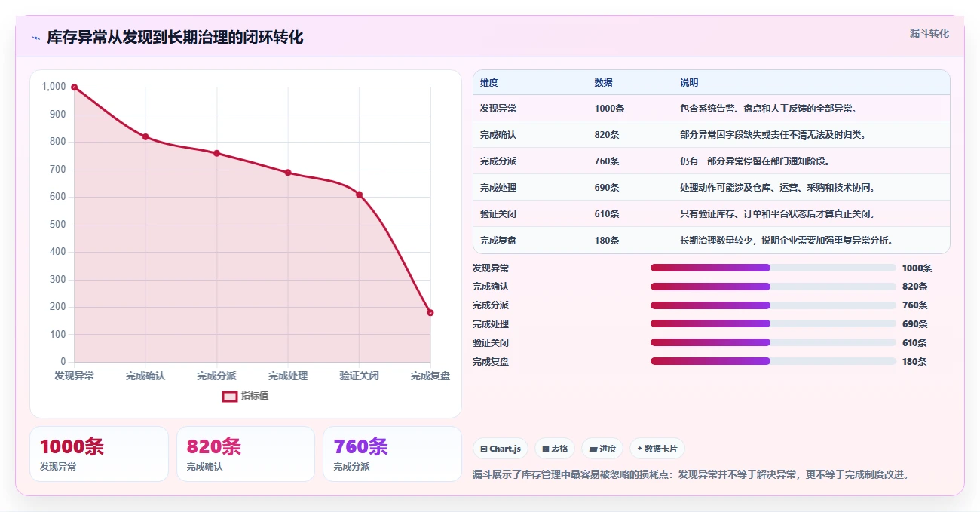Select the 数据卡片 tag chip

click(657, 449)
